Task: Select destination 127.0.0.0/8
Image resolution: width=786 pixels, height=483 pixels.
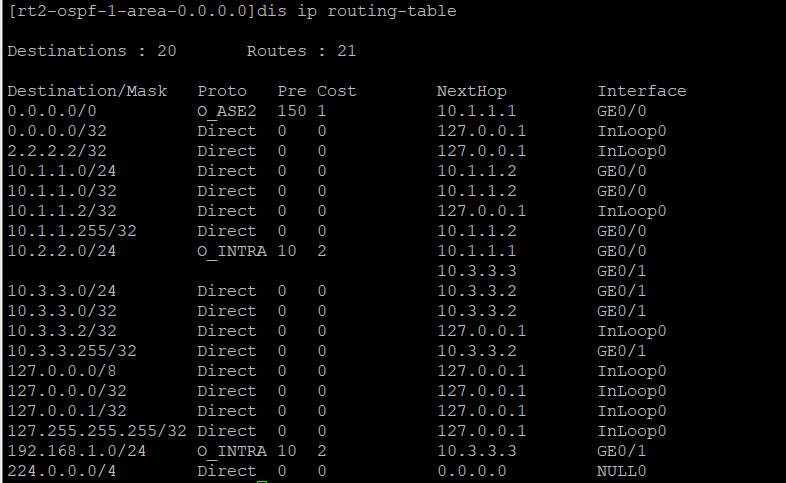Action: (x=62, y=372)
